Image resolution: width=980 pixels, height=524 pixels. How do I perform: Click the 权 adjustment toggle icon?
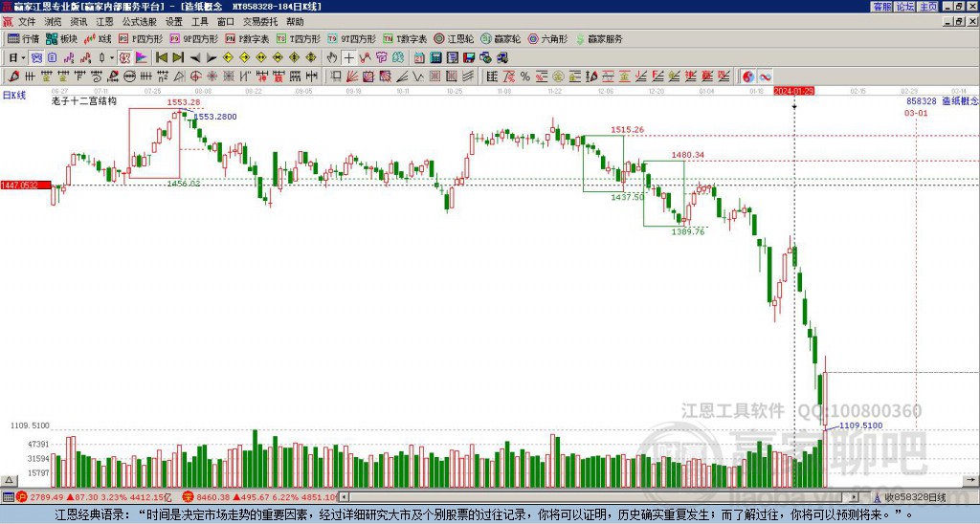[124, 58]
